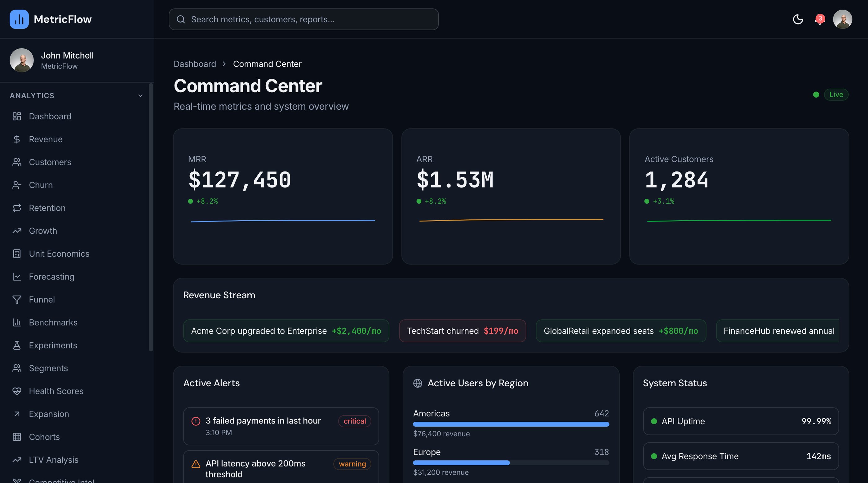
Task: Open the MRR $127,450 card
Action: point(283,196)
